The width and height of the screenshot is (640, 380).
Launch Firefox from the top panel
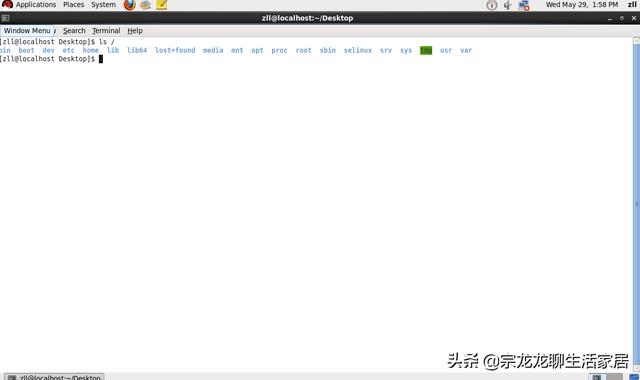[x=130, y=5]
